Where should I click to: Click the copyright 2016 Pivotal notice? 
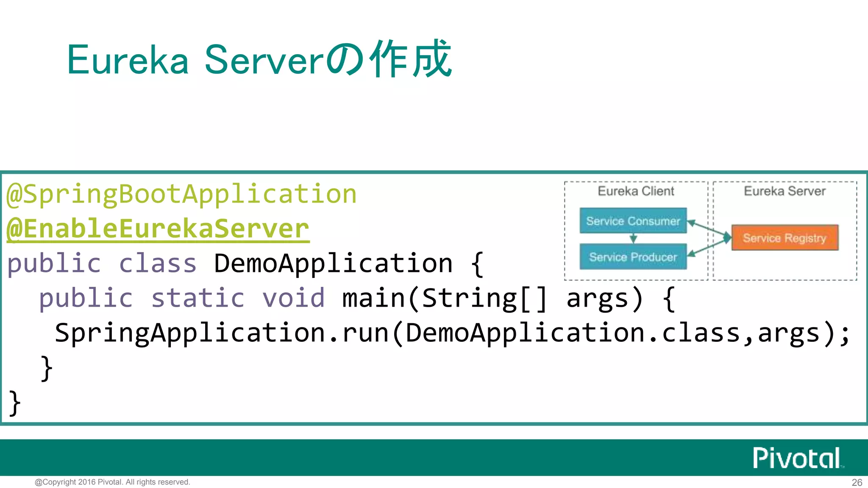(x=112, y=482)
